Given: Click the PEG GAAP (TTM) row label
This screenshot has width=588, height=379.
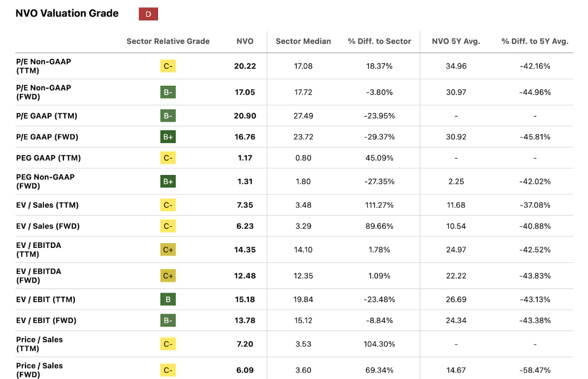Looking at the screenshot, I should [x=48, y=158].
